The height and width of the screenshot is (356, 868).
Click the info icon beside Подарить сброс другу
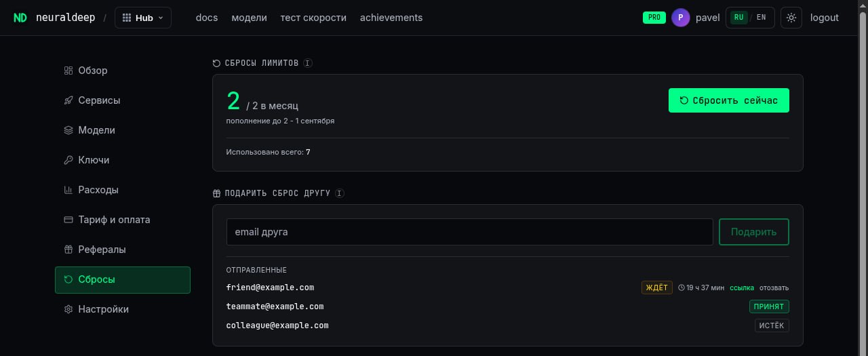point(340,193)
